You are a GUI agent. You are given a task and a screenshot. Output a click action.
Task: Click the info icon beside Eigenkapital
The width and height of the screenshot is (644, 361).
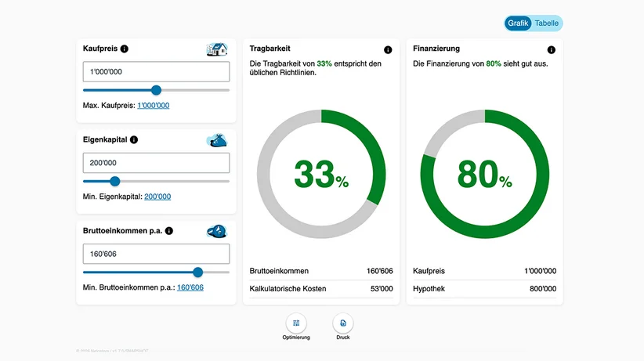pyautogui.click(x=134, y=140)
